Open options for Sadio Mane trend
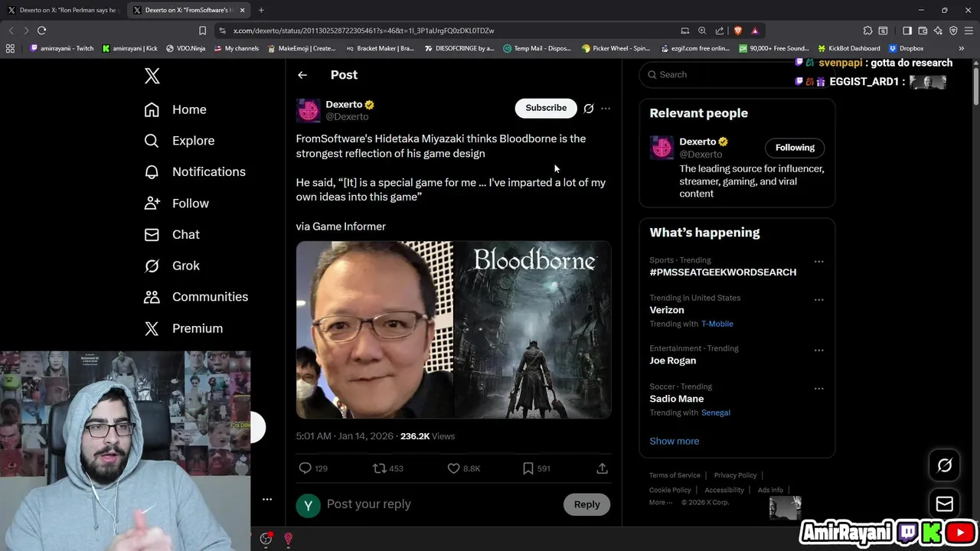Viewport: 980px width, 551px height. point(818,389)
